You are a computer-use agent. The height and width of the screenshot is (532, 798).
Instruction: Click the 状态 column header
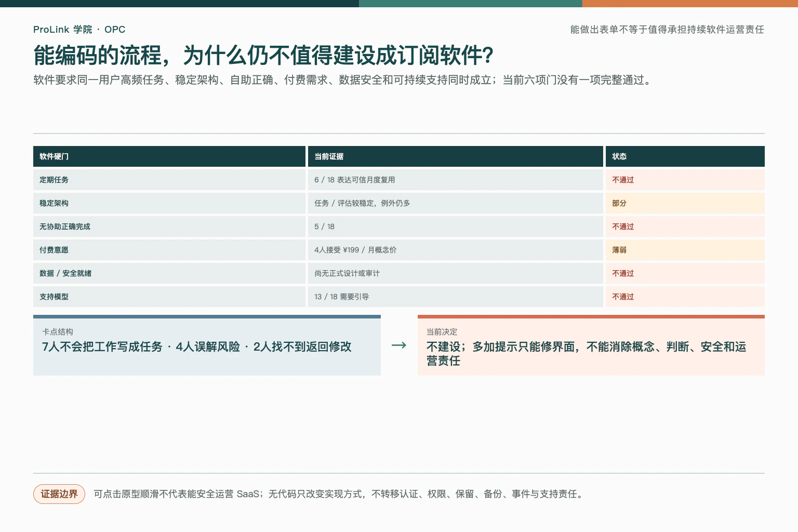pyautogui.click(x=685, y=156)
